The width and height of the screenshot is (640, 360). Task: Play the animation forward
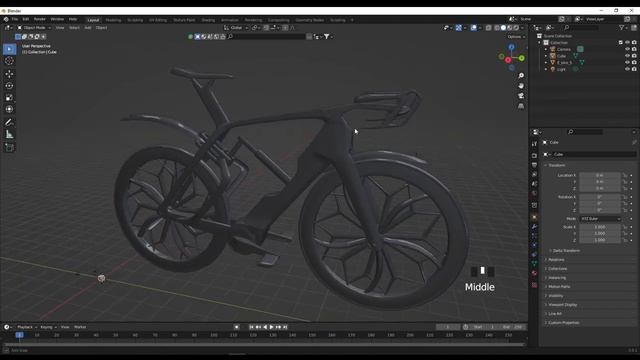[271, 327]
